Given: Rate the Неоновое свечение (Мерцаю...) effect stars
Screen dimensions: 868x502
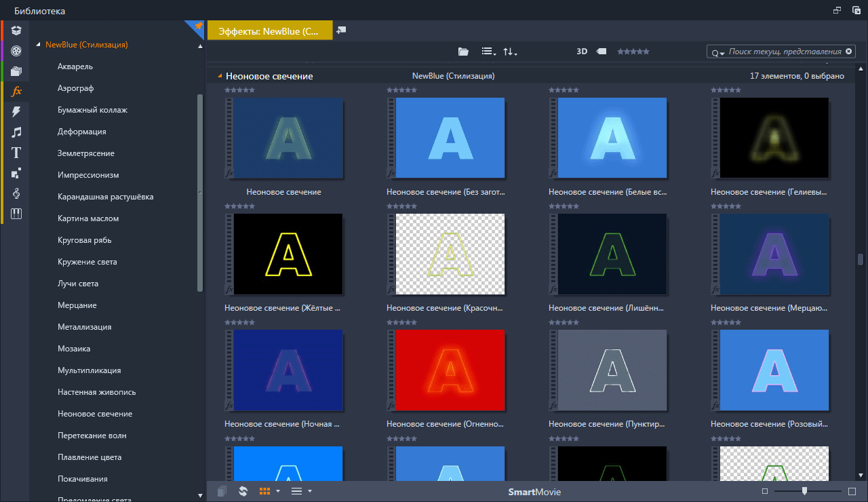Looking at the screenshot, I should 727,206.
